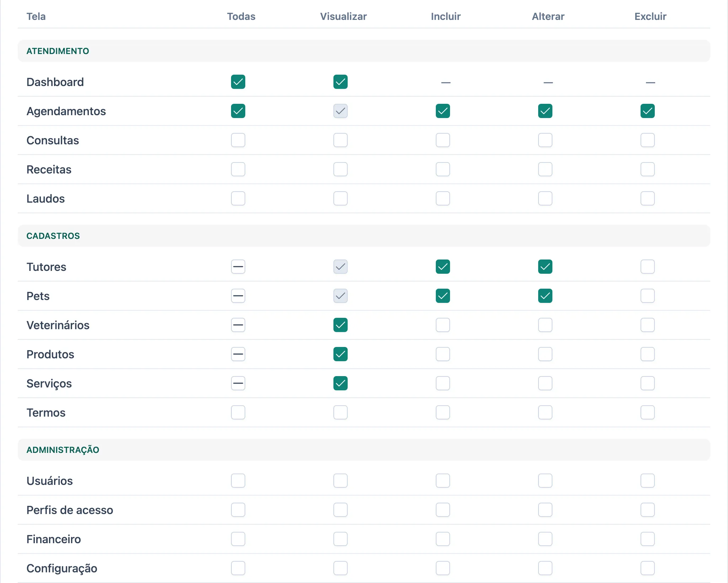Click the ATENDIMENTO section header
The width and height of the screenshot is (728, 583).
point(364,51)
